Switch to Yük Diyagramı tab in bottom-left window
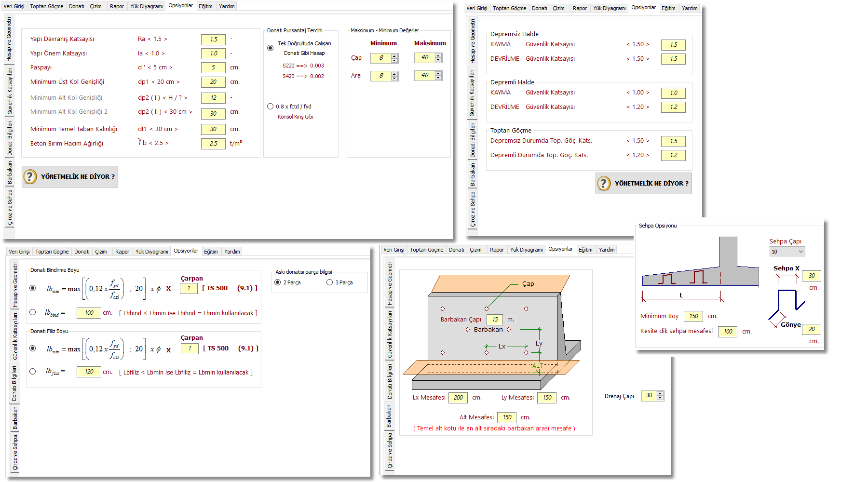The image size is (868, 482). coord(152,252)
